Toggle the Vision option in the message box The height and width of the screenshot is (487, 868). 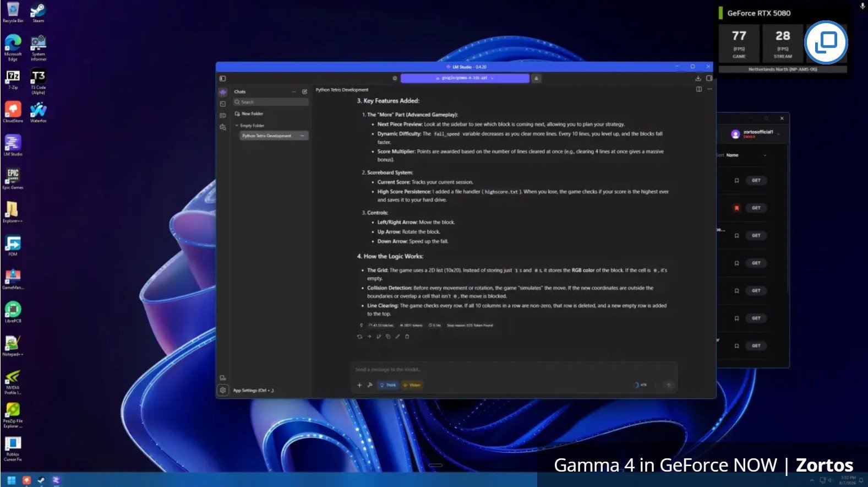click(412, 385)
